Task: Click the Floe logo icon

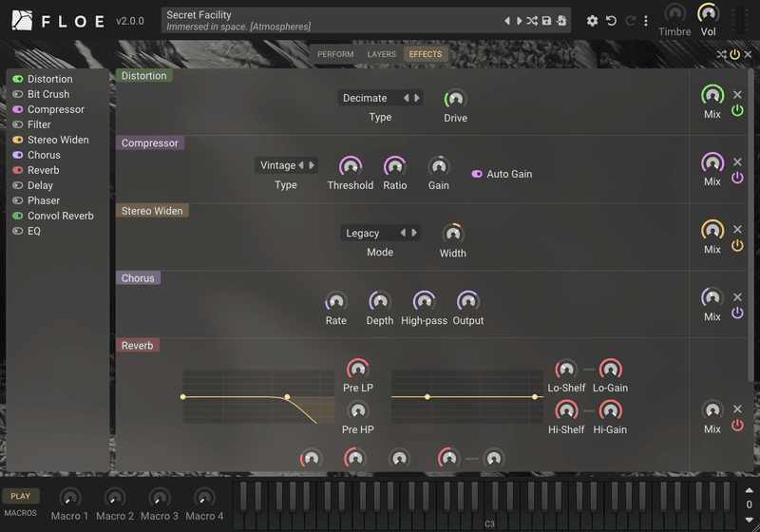Action: 22,21
